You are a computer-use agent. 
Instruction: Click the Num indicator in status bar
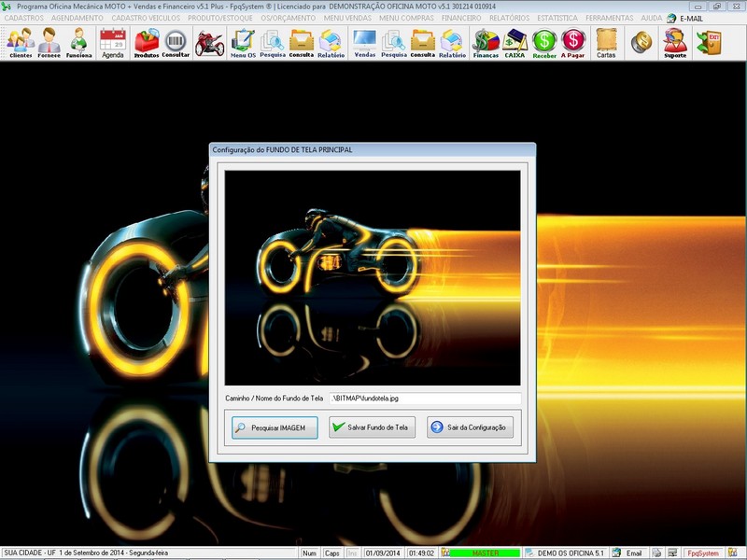[x=309, y=553]
